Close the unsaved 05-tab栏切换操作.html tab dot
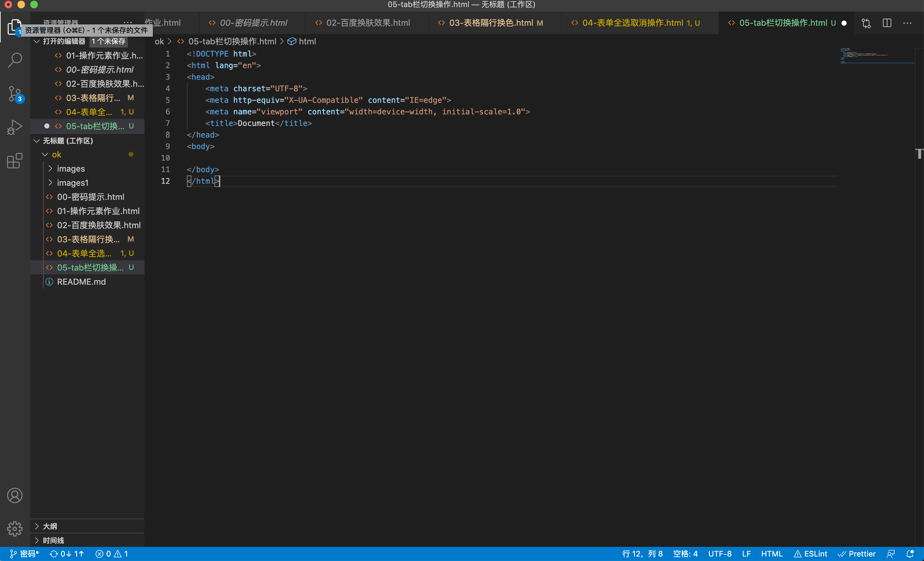Viewport: 924px width, 561px height. click(844, 23)
